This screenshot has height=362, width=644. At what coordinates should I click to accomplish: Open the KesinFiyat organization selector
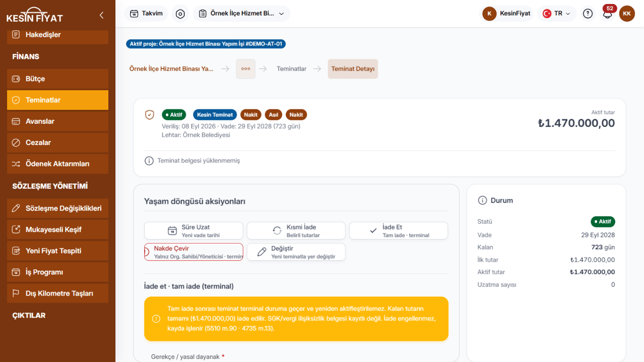click(507, 14)
